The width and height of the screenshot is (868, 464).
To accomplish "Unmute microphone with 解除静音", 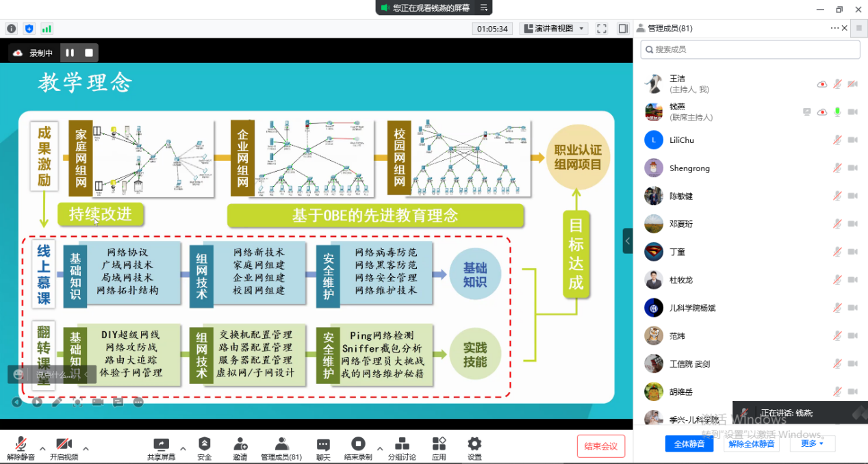I will tap(21, 448).
